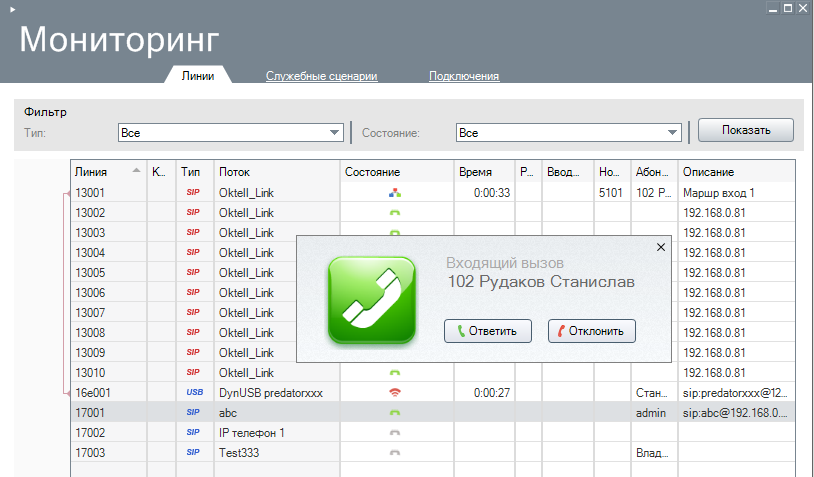Decline the call with Отклонить button
The image size is (814, 477).
(x=592, y=331)
